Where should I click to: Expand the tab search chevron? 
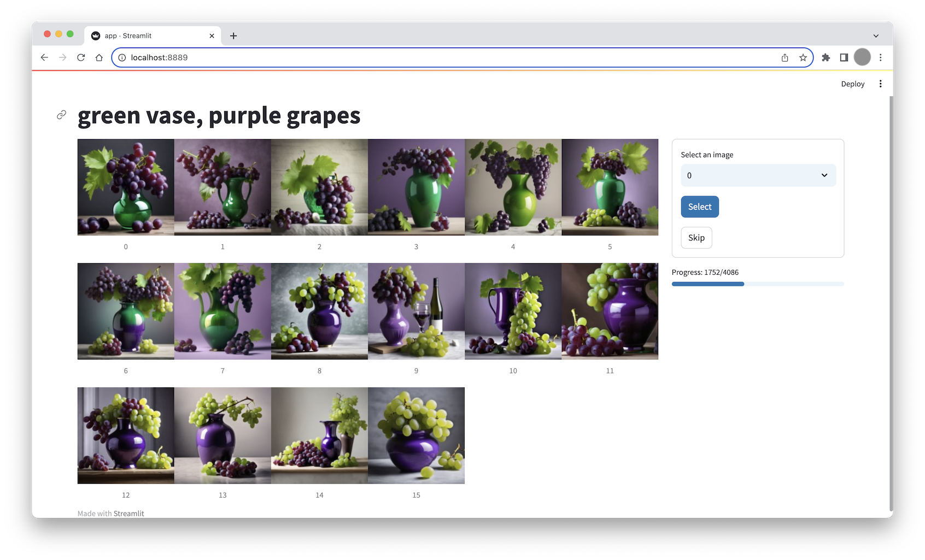(x=876, y=36)
